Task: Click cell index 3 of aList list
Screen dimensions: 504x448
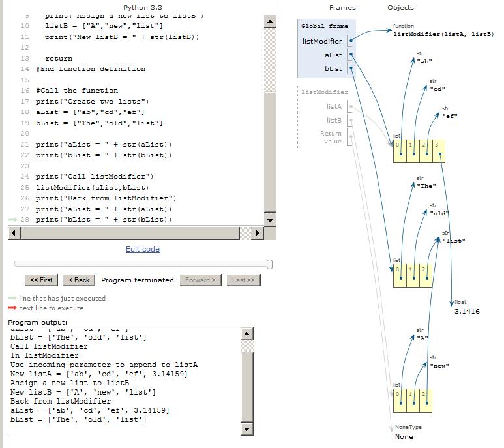Action: 439,151
